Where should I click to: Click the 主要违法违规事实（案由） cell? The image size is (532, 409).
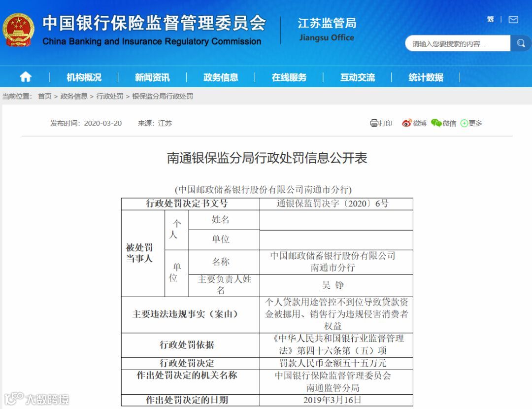pyautogui.click(x=190, y=314)
